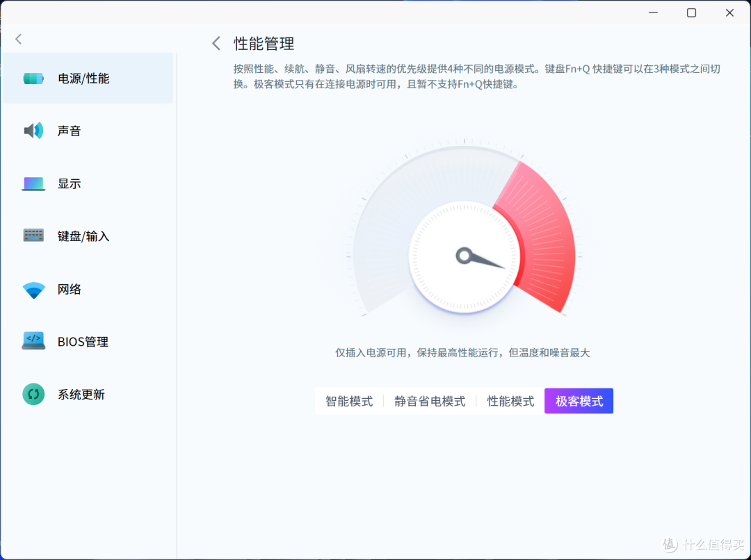Screen dimensions: 751x560
Task: Go back using arrow beside 性能管理
Action: [x=216, y=44]
